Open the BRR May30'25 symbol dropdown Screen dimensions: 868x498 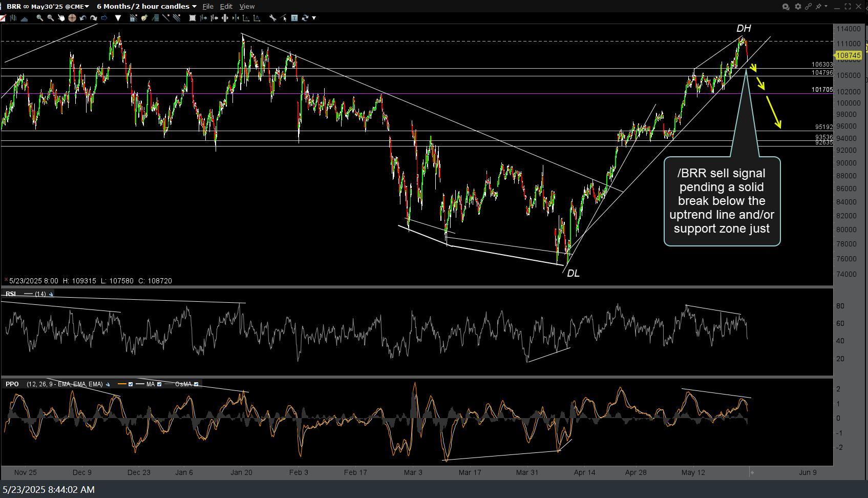[x=47, y=6]
